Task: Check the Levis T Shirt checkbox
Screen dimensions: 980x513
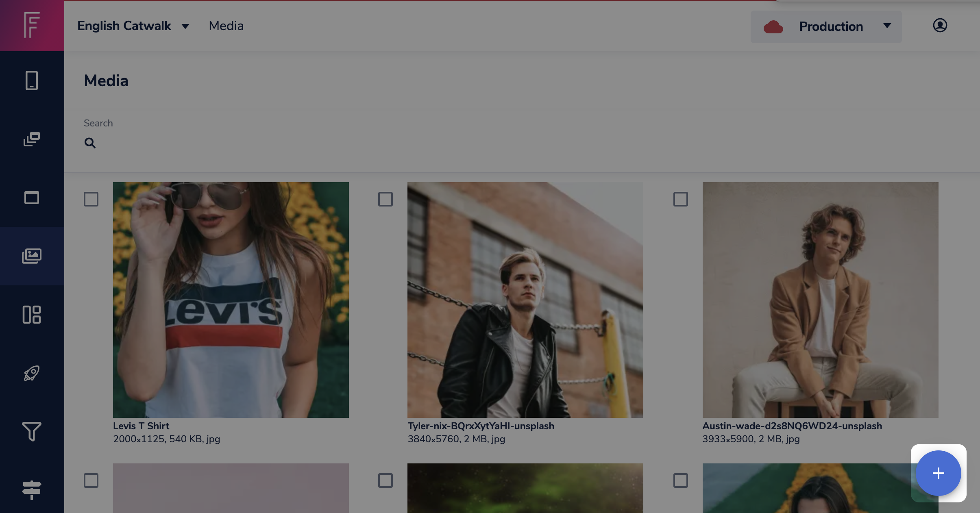Action: pyautogui.click(x=91, y=199)
